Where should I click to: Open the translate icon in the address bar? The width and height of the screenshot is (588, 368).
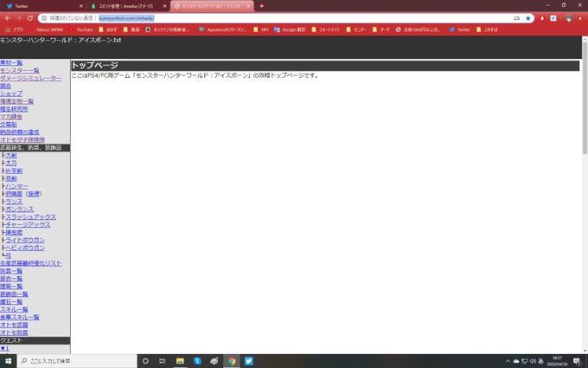[x=517, y=18]
